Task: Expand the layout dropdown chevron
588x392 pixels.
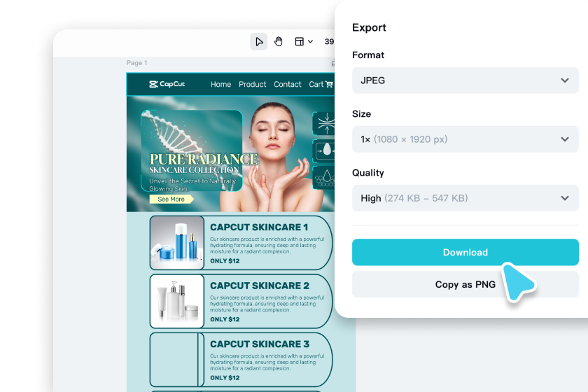Action: click(x=311, y=41)
